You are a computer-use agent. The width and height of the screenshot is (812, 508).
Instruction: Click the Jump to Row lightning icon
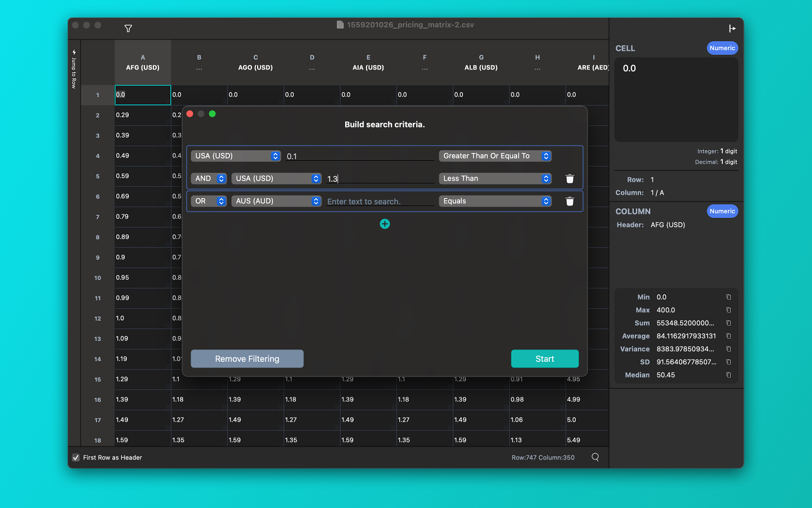74,52
